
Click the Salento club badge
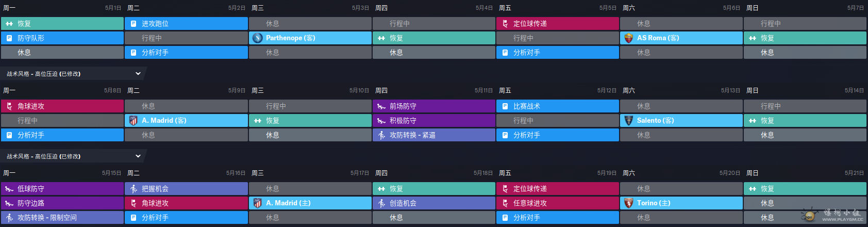click(628, 121)
